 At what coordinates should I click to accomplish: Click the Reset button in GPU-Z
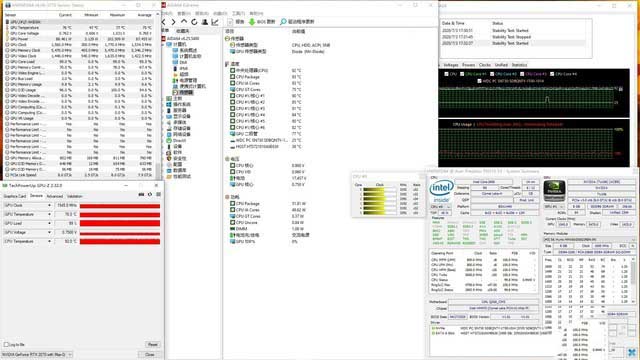(x=153, y=344)
